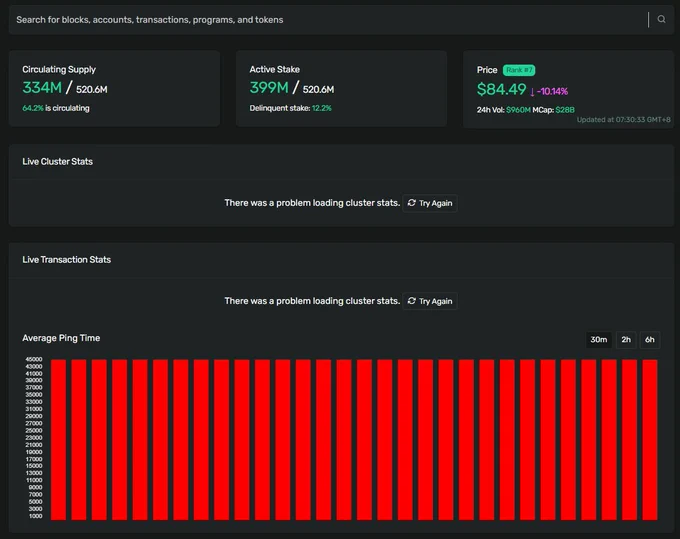
Task: Click the 45000 y-axis label
Action: (34, 359)
